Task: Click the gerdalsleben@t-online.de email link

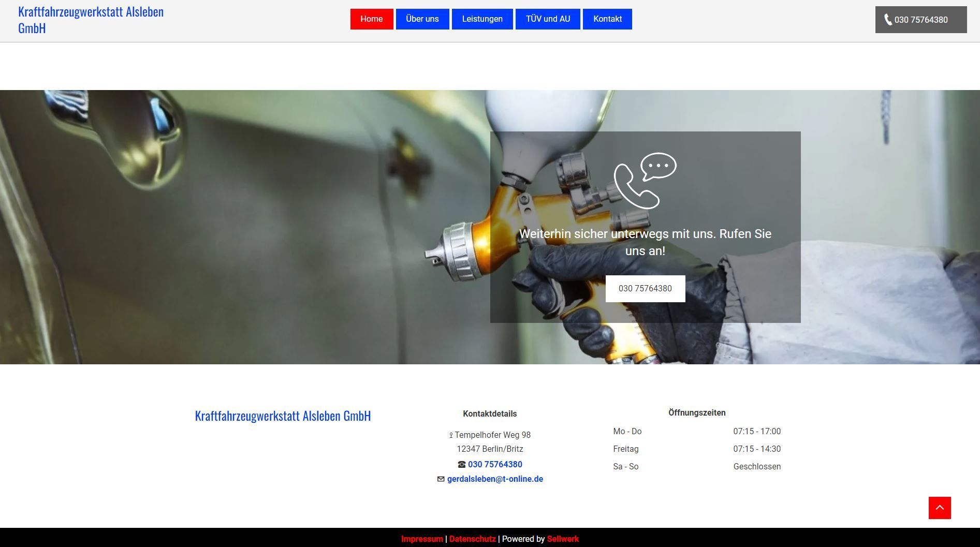Action: coord(495,479)
